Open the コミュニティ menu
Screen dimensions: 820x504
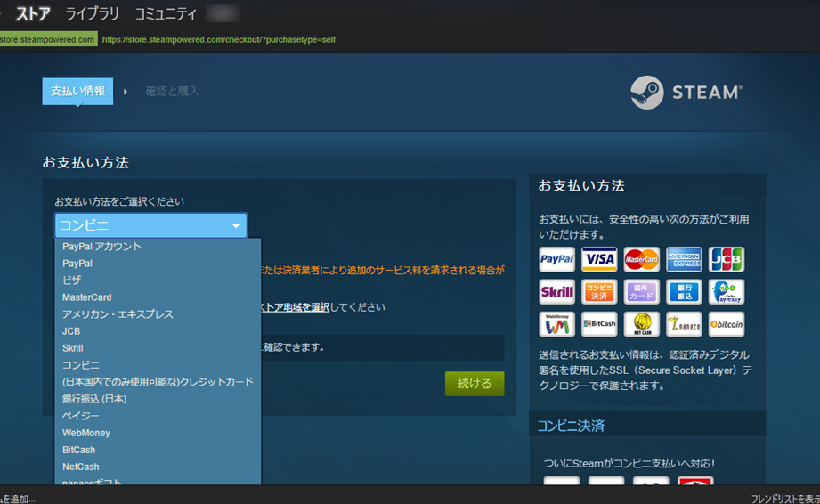(x=165, y=14)
